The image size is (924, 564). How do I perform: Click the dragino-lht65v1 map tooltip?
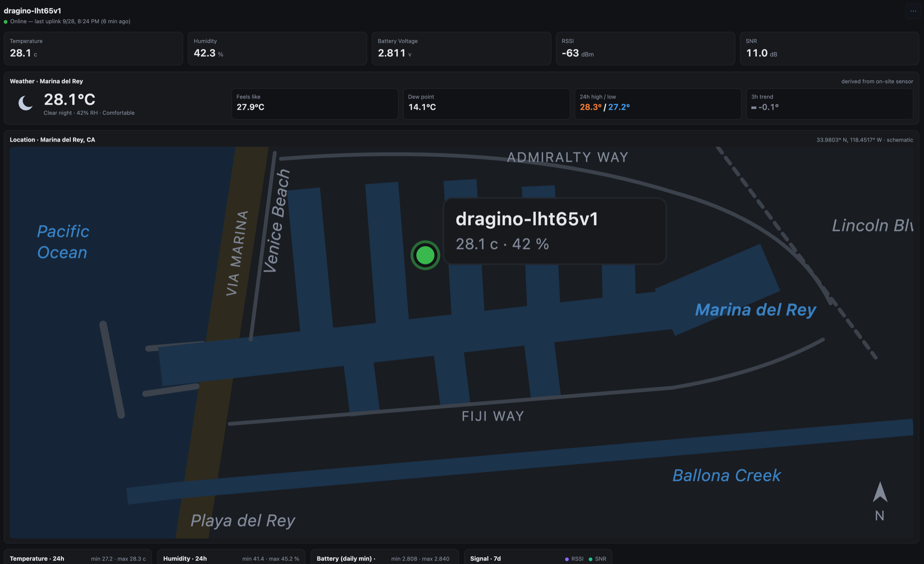555,231
